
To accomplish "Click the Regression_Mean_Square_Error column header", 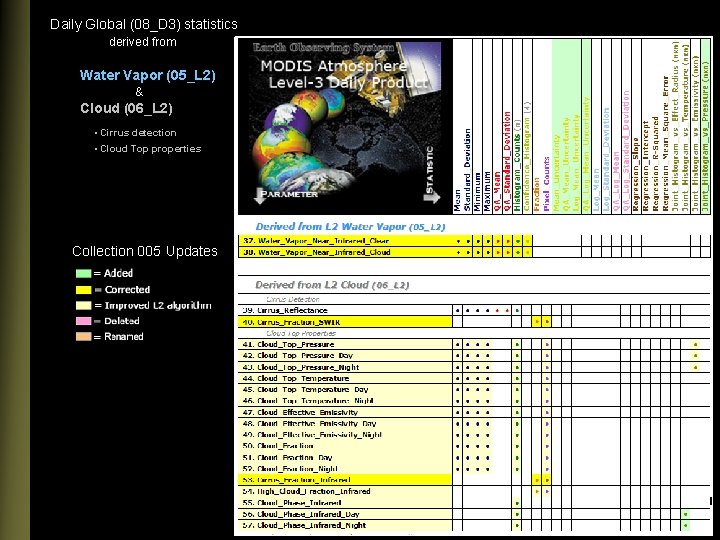I will (666, 144).
